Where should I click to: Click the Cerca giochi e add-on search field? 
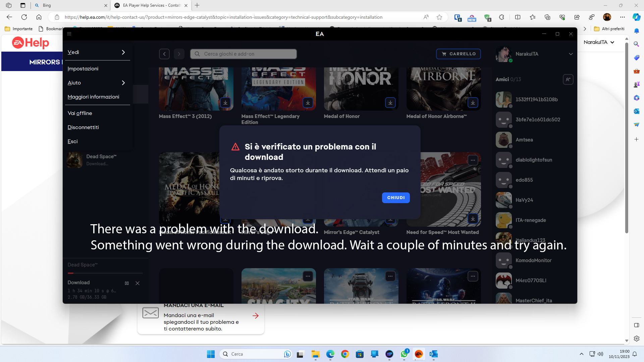[x=244, y=54]
